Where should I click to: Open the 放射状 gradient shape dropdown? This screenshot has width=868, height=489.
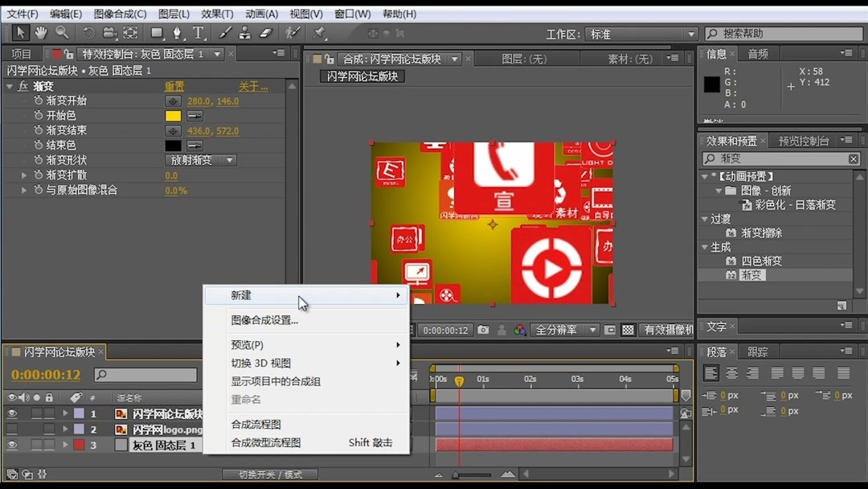pyautogui.click(x=201, y=159)
